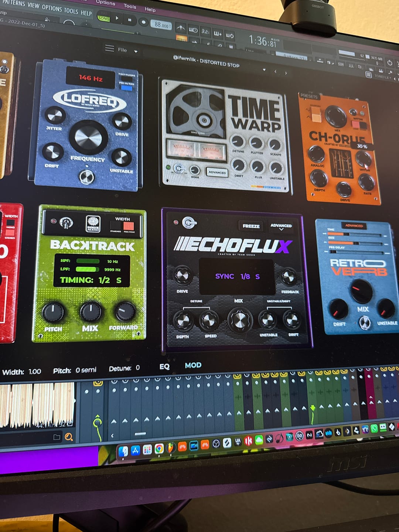
Task: Click the Echoflux Mix knob
Action: 240,320
